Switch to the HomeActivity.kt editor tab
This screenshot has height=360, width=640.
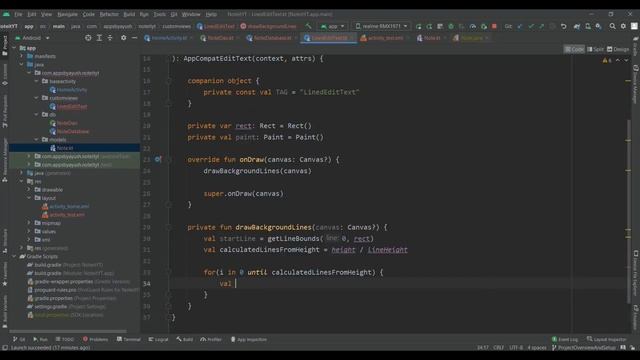pyautogui.click(x=169, y=38)
